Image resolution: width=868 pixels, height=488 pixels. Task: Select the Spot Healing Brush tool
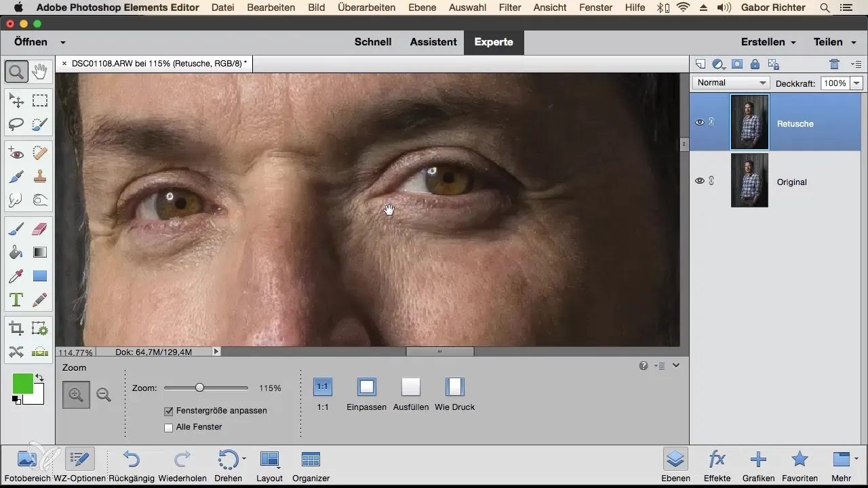click(x=40, y=154)
